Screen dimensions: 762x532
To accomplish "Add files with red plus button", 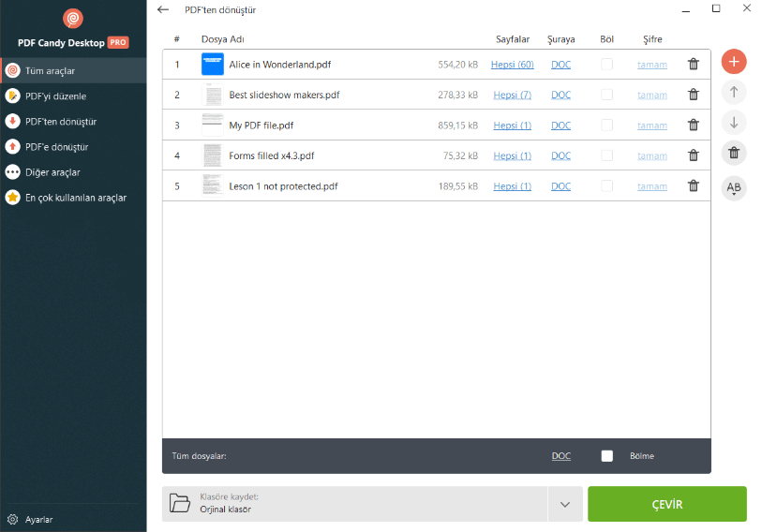I will pos(734,62).
